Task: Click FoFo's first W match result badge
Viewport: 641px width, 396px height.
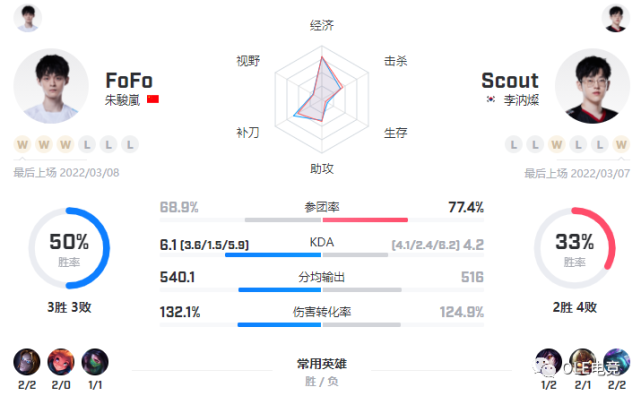Action: (x=22, y=144)
